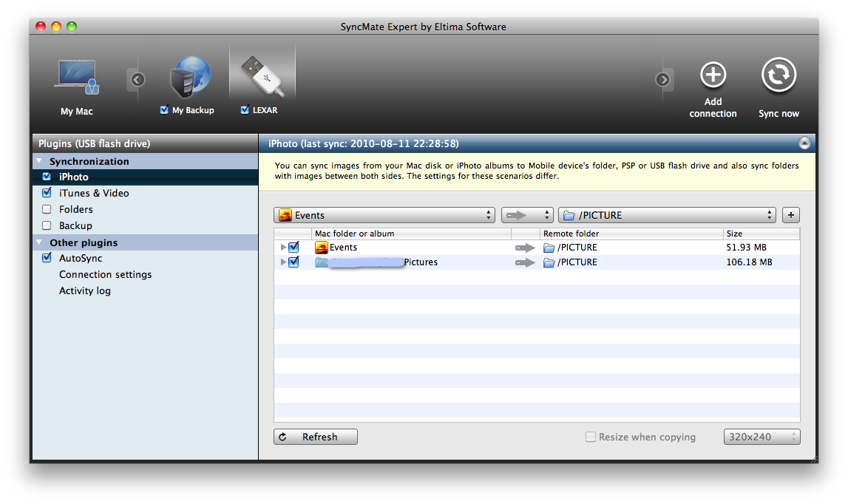Open the Events source dropdown
848x504 pixels.
click(x=384, y=215)
